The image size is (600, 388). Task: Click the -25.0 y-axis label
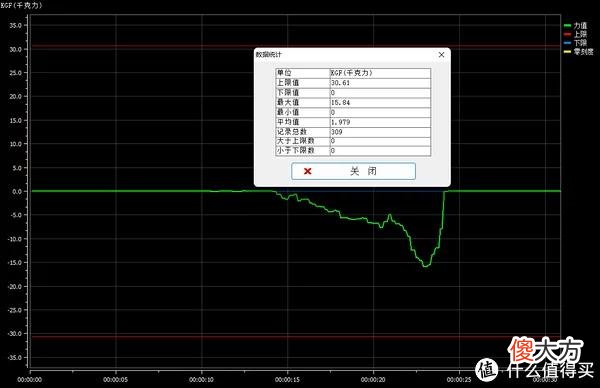tap(15, 310)
